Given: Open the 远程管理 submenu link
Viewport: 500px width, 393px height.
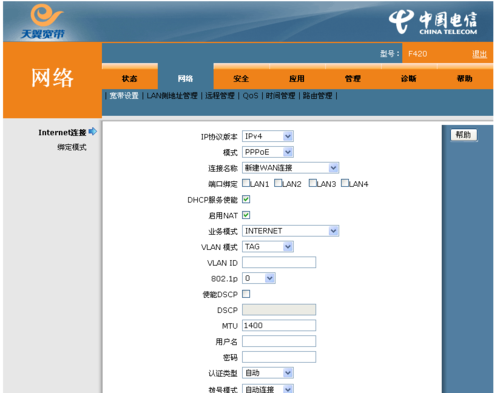Looking at the screenshot, I should tap(220, 96).
